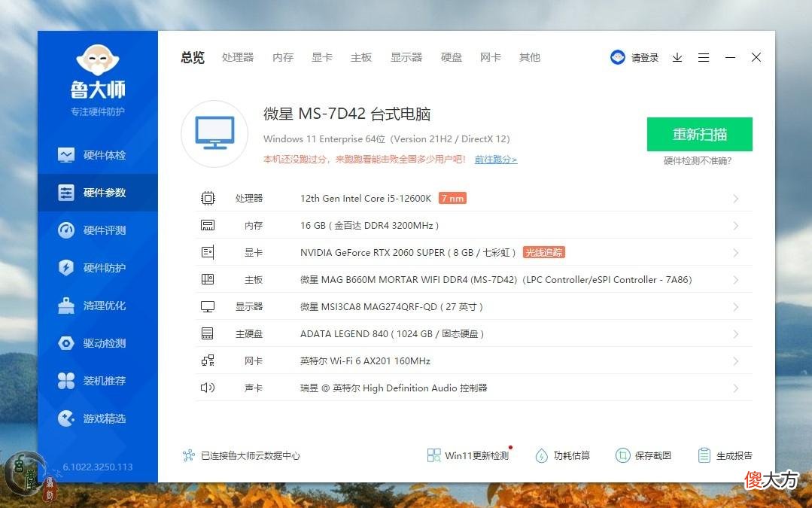Click the sound card speaker icon
Screen dimensions: 812x508
click(x=208, y=388)
